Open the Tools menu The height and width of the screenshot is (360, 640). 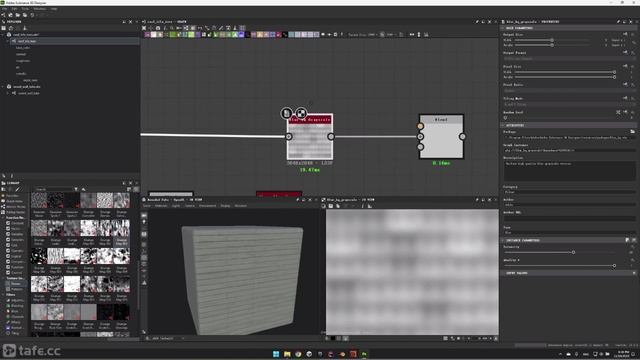click(25, 9)
